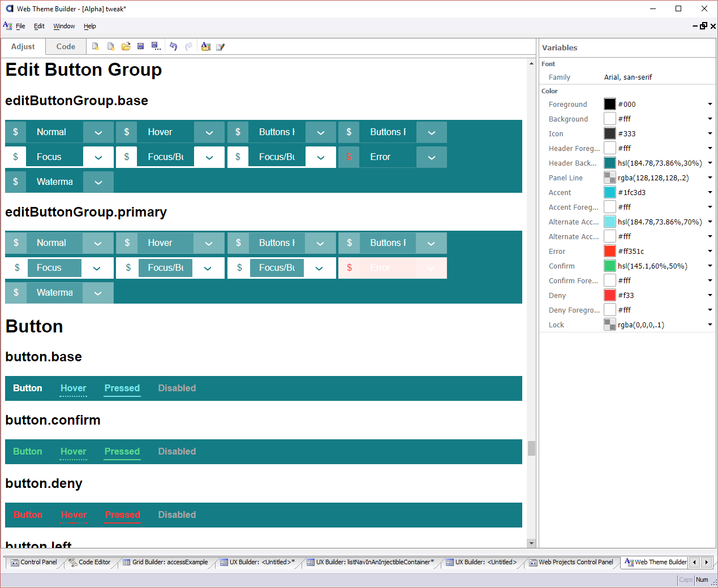Click the Font Family value Arial, san-serif

coord(628,77)
